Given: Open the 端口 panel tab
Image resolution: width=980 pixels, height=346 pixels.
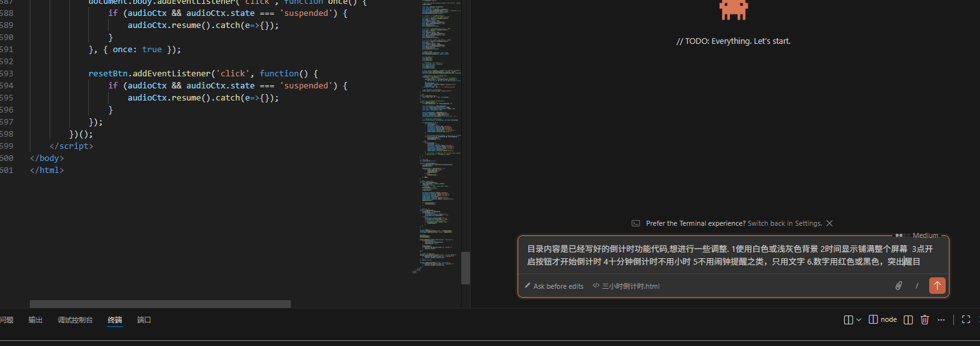Looking at the screenshot, I should [x=144, y=320].
